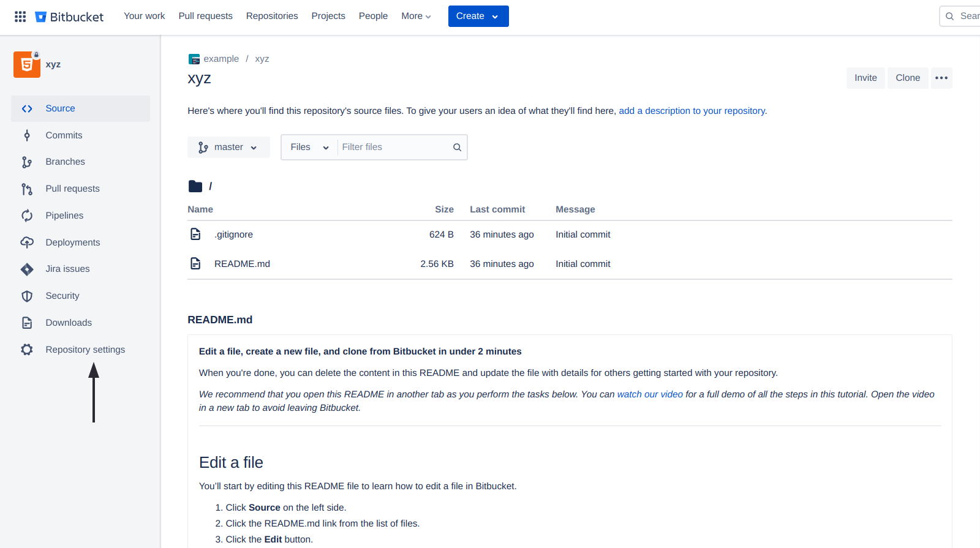Open the master branch dropdown
The image size is (980, 548).
(228, 147)
